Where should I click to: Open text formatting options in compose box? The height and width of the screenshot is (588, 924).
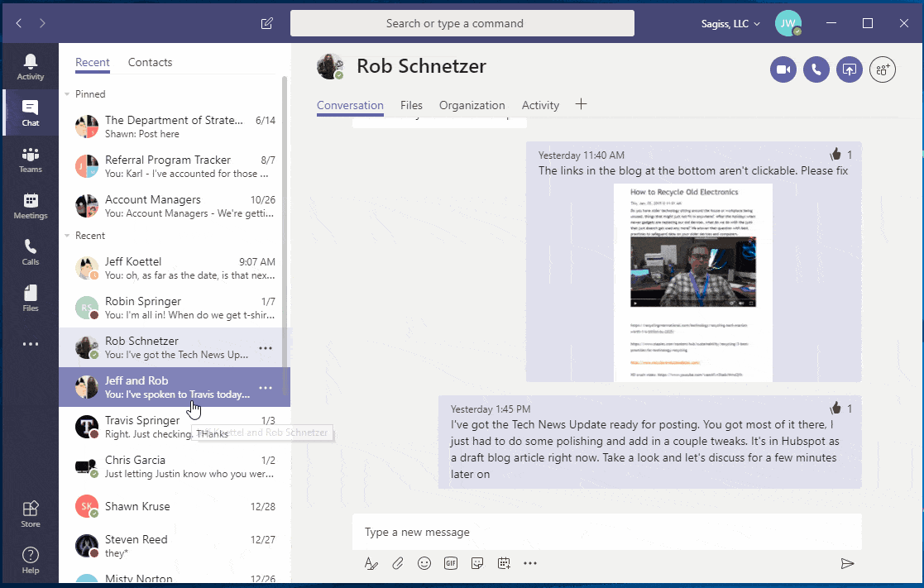click(x=371, y=563)
